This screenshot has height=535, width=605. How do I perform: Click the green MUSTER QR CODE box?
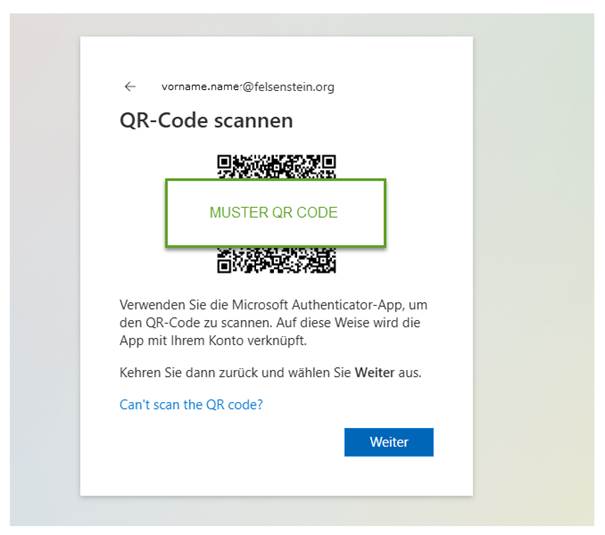275,212
